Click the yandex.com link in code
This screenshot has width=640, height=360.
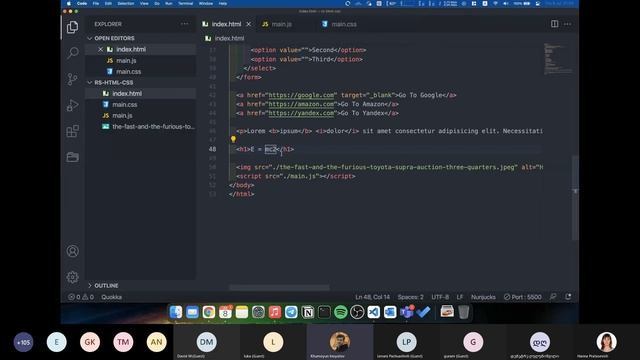click(301, 113)
